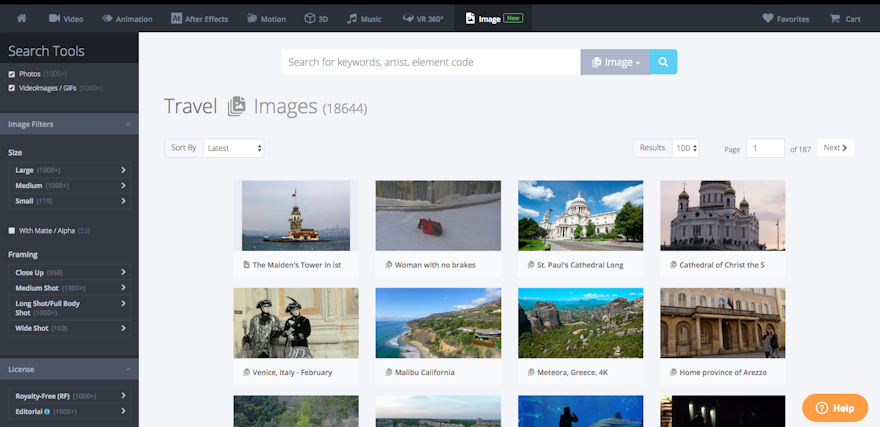Toggle the VideoImages / GIFs checkbox

(x=12, y=88)
